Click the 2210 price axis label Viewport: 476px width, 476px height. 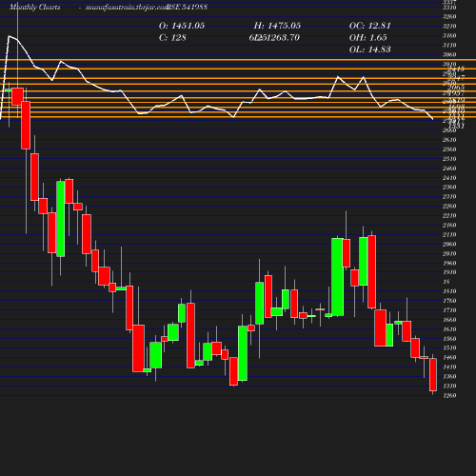449,215
